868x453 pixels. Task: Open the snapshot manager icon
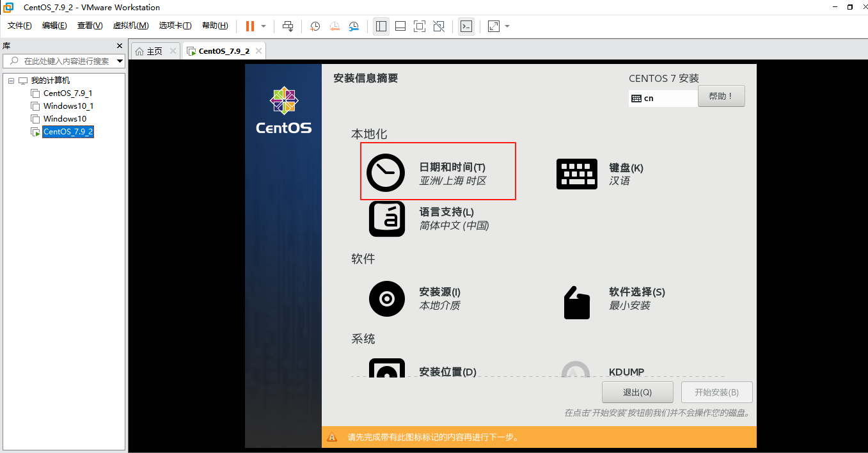pyautogui.click(x=354, y=26)
